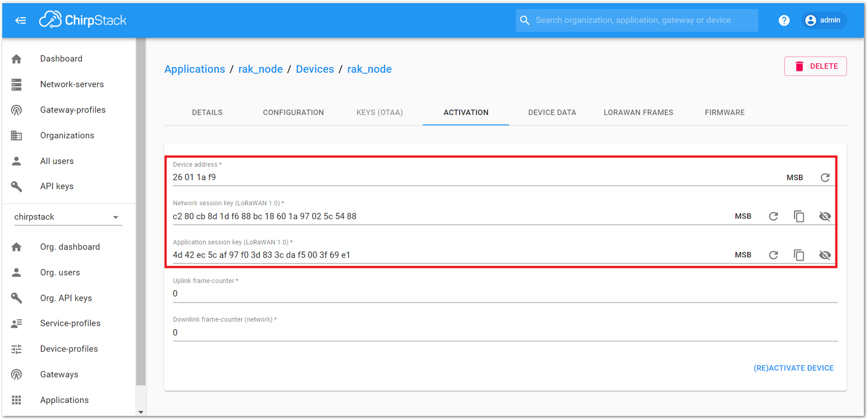This screenshot has width=868, height=420.
Task: Go to Applications breadcrumb link
Action: click(x=194, y=69)
